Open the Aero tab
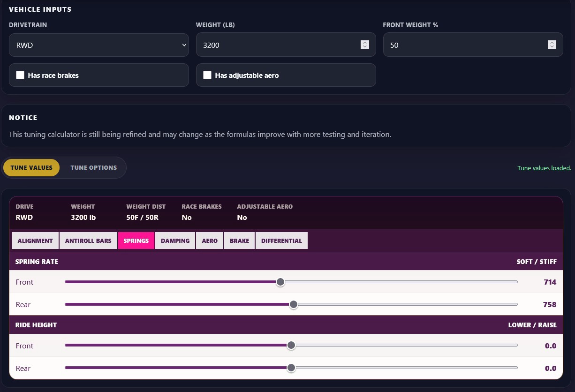This screenshot has height=392, width=575. click(210, 241)
